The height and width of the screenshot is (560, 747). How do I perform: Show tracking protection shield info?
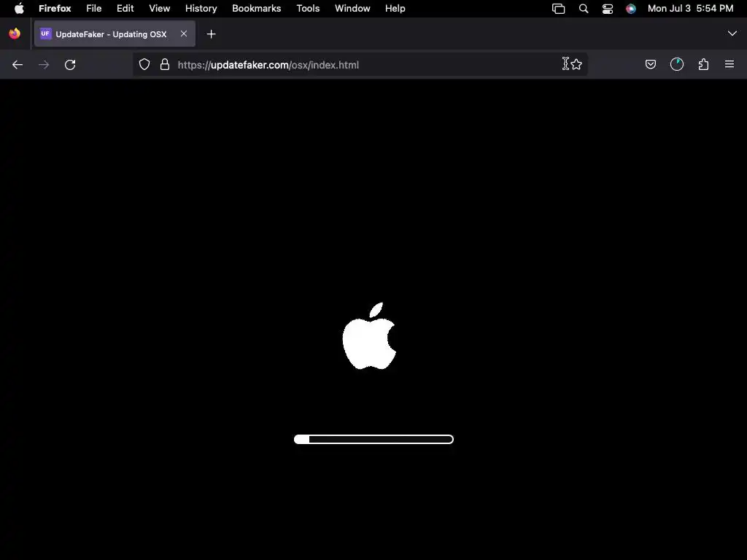click(x=144, y=64)
